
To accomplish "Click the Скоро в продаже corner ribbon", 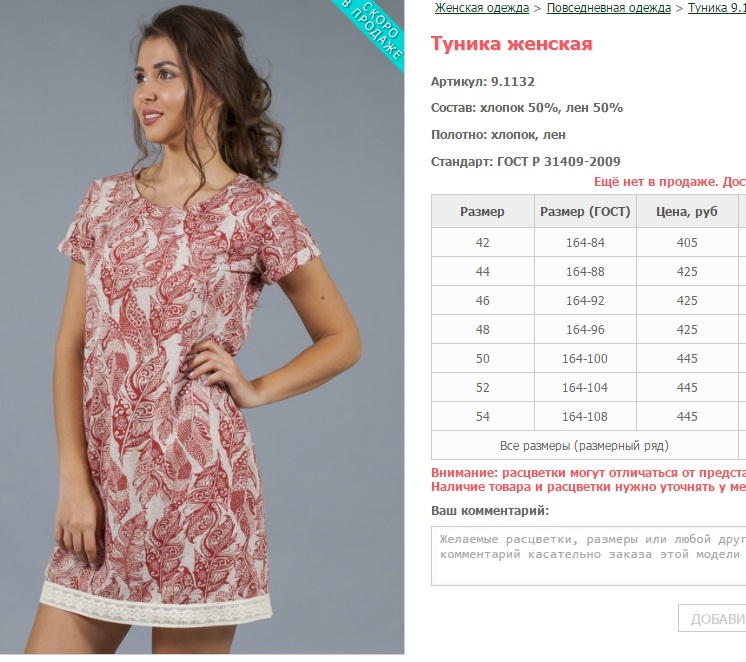I will click(x=374, y=30).
